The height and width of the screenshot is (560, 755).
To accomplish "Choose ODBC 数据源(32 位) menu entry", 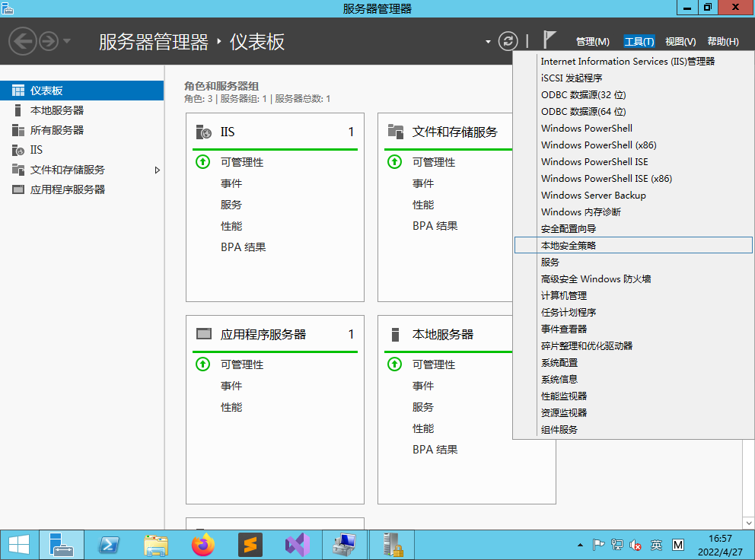I will [x=633, y=95].
